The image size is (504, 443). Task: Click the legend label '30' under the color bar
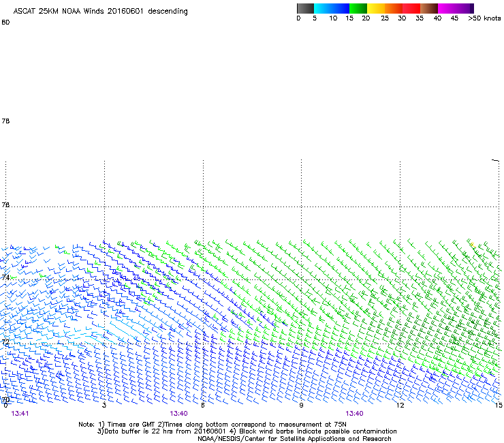402,18
